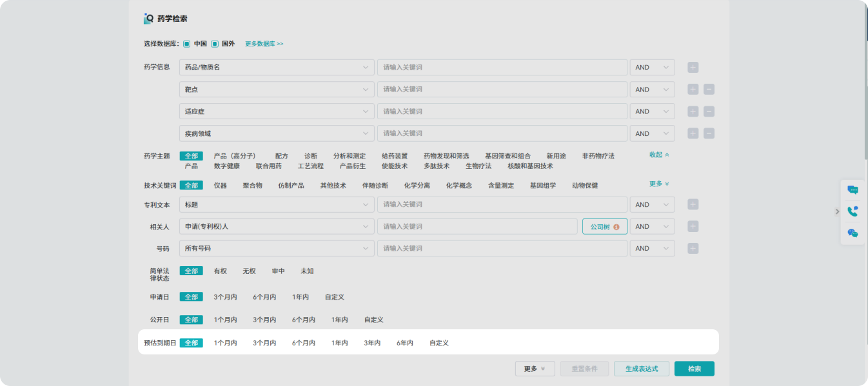Open AND operator dropdown in 药品/物质名 row

pyautogui.click(x=653, y=67)
